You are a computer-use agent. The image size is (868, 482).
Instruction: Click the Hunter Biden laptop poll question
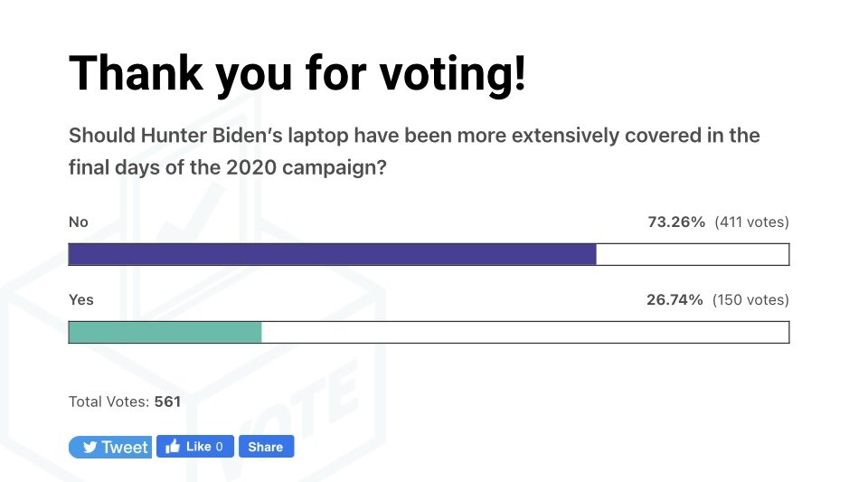414,152
